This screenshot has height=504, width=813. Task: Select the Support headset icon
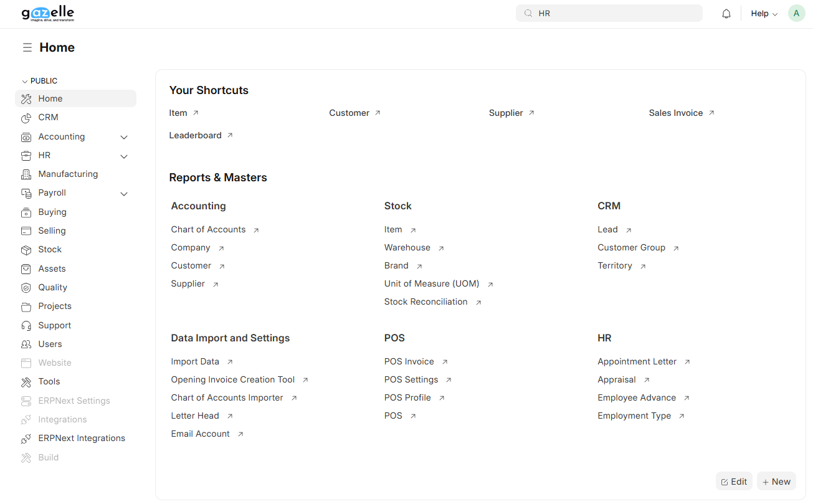(26, 325)
